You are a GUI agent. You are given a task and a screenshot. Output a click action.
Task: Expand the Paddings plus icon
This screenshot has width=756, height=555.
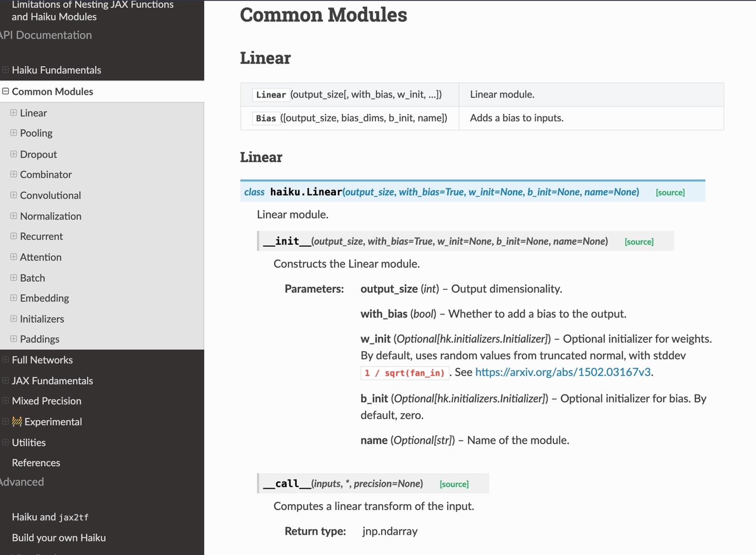(x=14, y=339)
